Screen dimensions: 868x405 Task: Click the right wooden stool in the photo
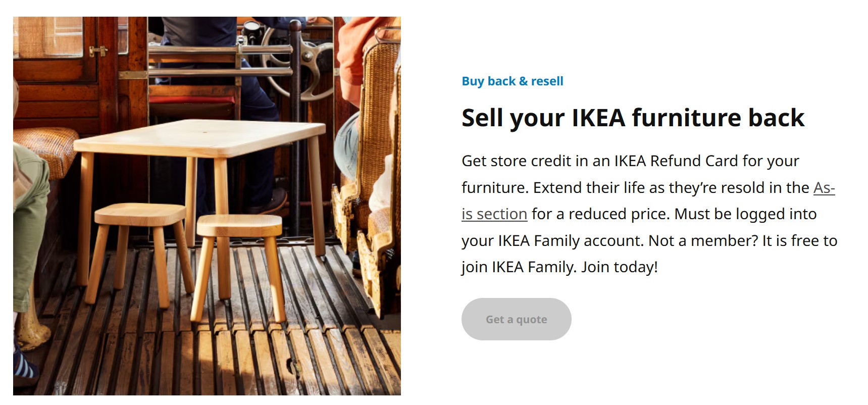(x=239, y=226)
